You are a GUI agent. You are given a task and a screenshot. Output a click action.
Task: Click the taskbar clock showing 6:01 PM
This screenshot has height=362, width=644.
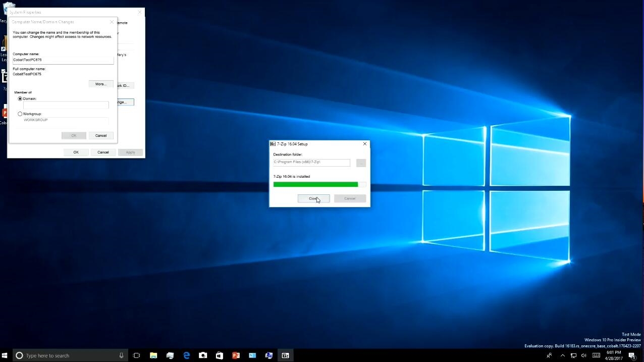614,355
